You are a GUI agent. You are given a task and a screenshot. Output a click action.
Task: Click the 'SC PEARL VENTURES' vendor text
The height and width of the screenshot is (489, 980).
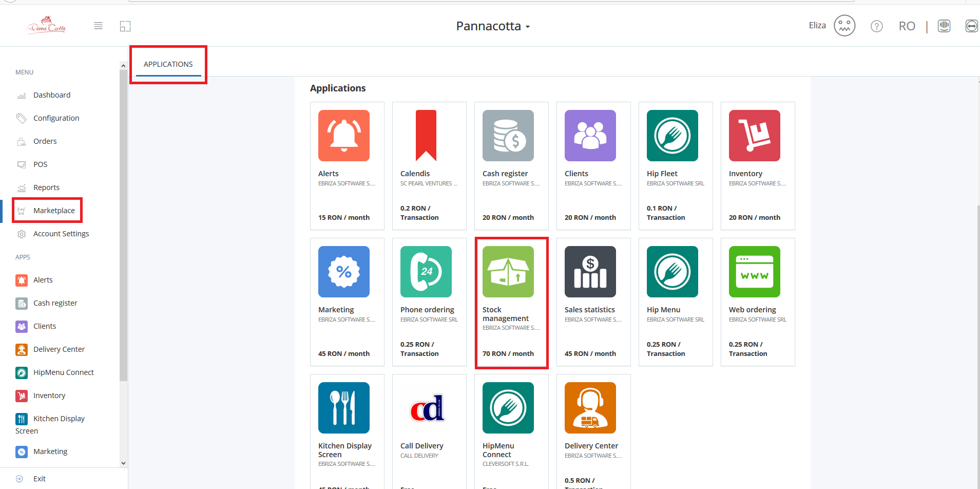tap(429, 183)
